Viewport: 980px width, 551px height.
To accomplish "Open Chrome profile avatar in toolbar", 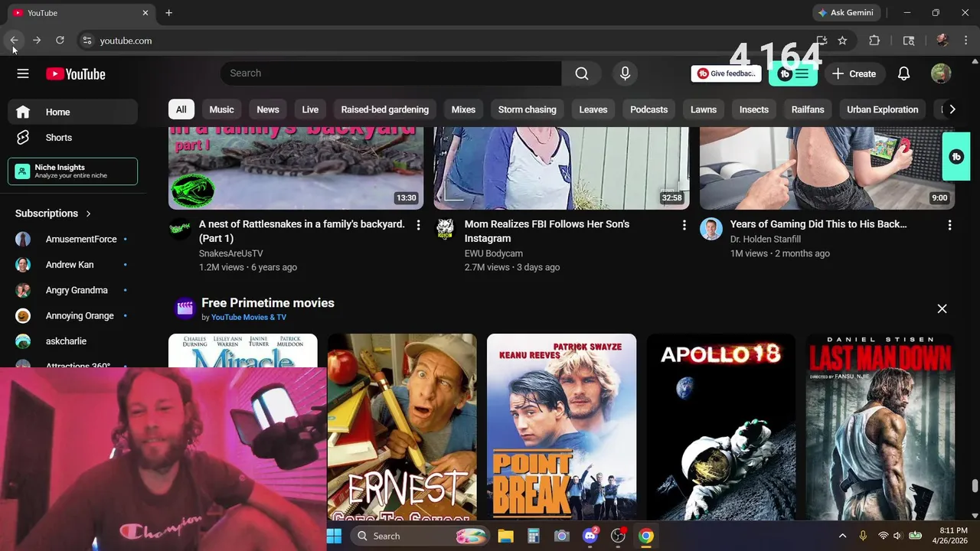I will click(x=942, y=41).
